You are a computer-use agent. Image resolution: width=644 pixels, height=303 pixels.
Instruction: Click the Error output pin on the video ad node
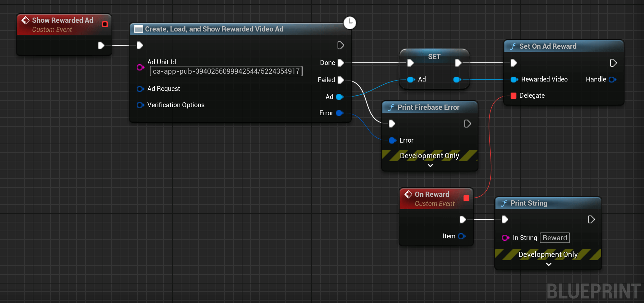340,113
